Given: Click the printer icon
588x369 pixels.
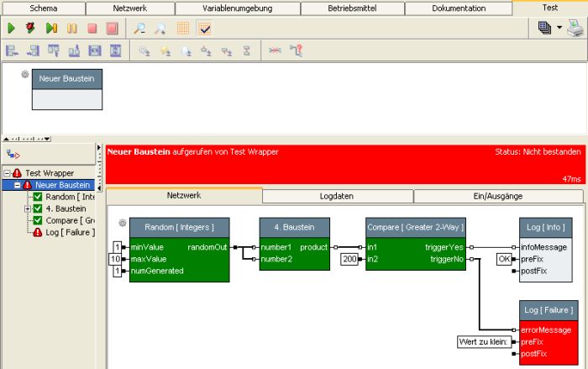Looking at the screenshot, I should click(575, 28).
